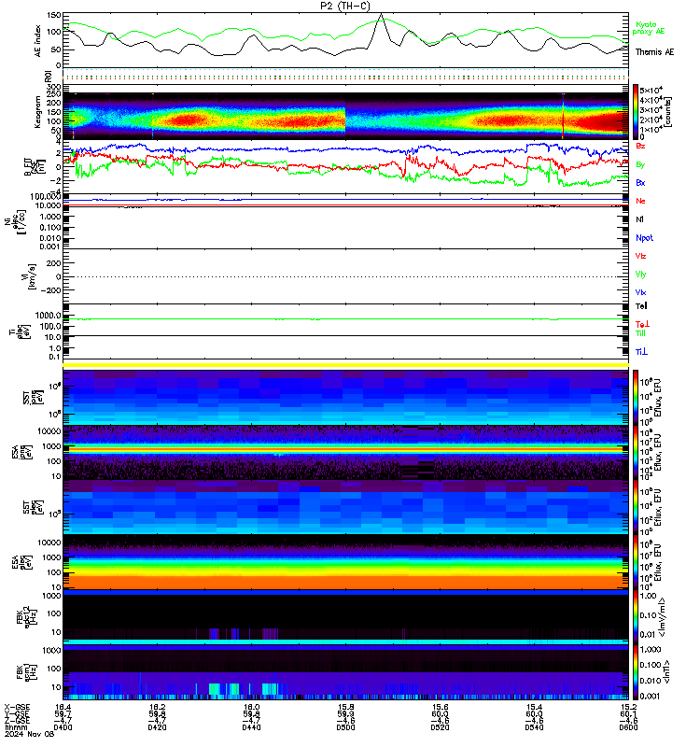Select the black Ni legend label
Screen dimensions: 700x747
click(x=639, y=219)
